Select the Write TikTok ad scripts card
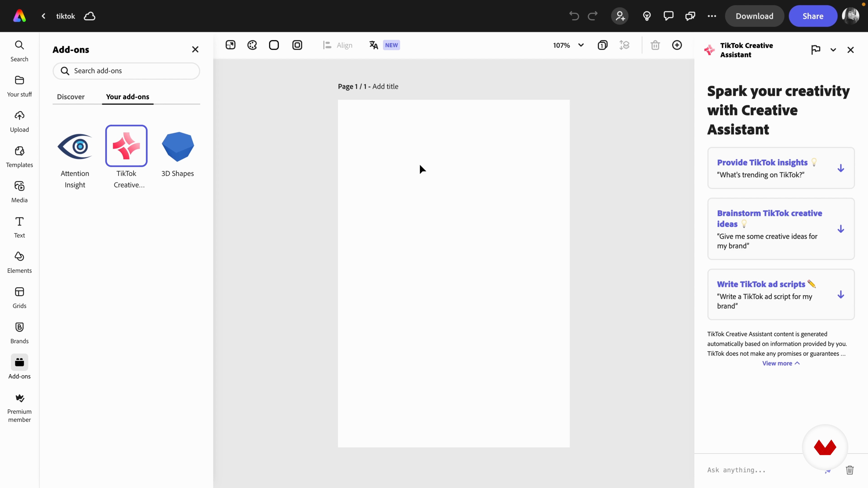This screenshot has height=488, width=868. coord(781,294)
